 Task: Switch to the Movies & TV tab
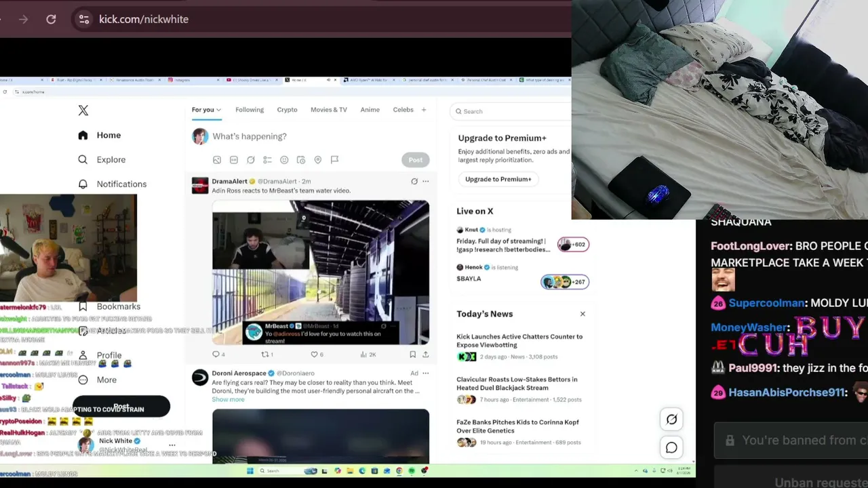coord(328,110)
